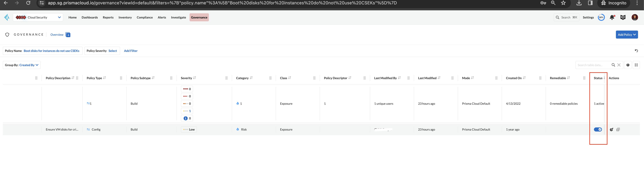Open the notifications bell
644x179 pixels.
click(612, 17)
